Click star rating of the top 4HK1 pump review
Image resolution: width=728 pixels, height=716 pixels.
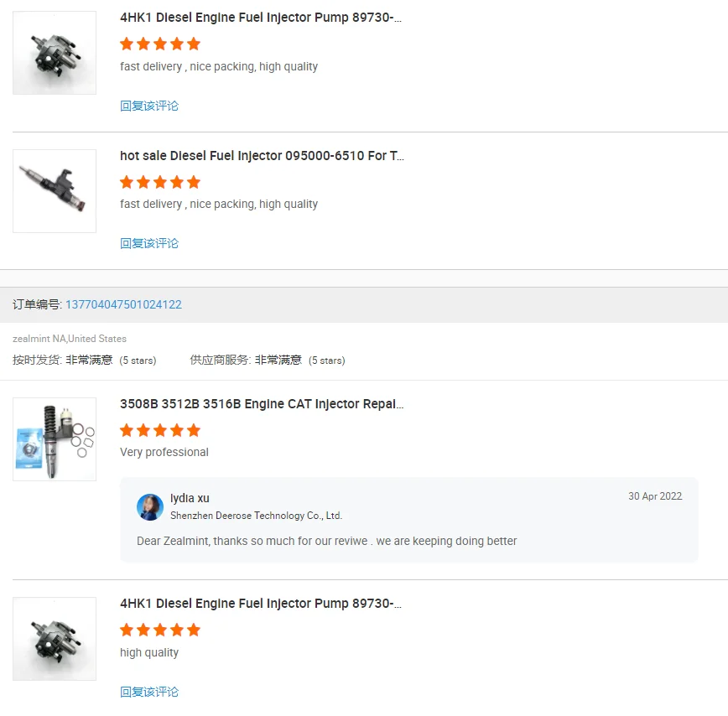160,44
